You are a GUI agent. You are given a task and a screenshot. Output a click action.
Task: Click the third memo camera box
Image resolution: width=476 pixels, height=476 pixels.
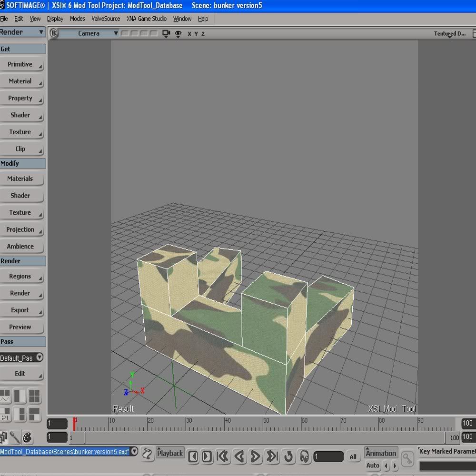pyautogui.click(x=144, y=33)
